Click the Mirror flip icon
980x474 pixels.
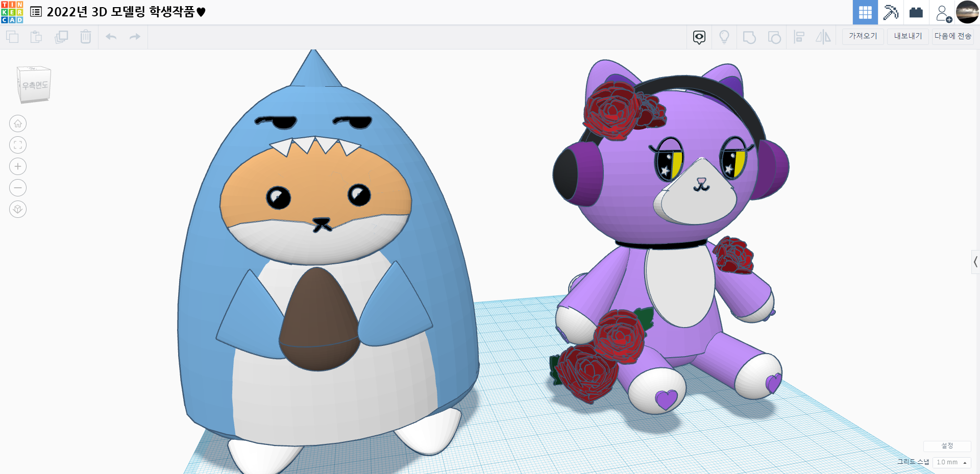823,37
